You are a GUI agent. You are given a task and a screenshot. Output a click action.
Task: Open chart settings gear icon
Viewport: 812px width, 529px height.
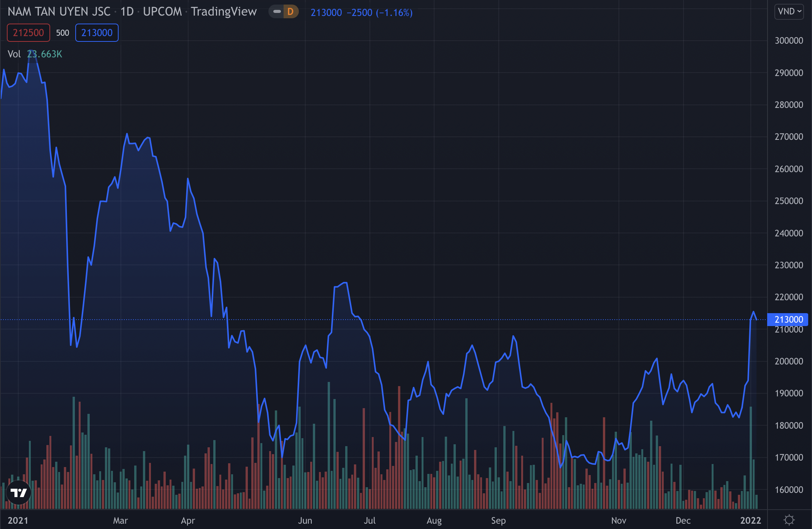[x=789, y=520]
